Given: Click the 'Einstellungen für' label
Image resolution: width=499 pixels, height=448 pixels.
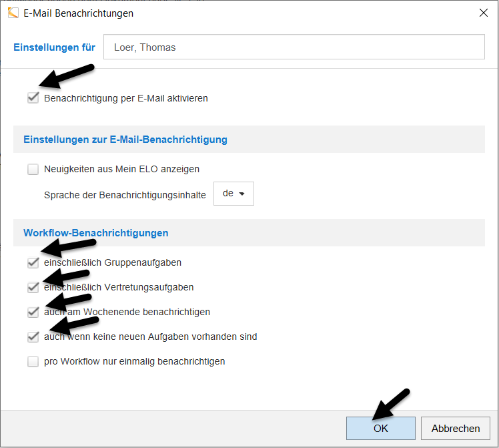Looking at the screenshot, I should [54, 47].
